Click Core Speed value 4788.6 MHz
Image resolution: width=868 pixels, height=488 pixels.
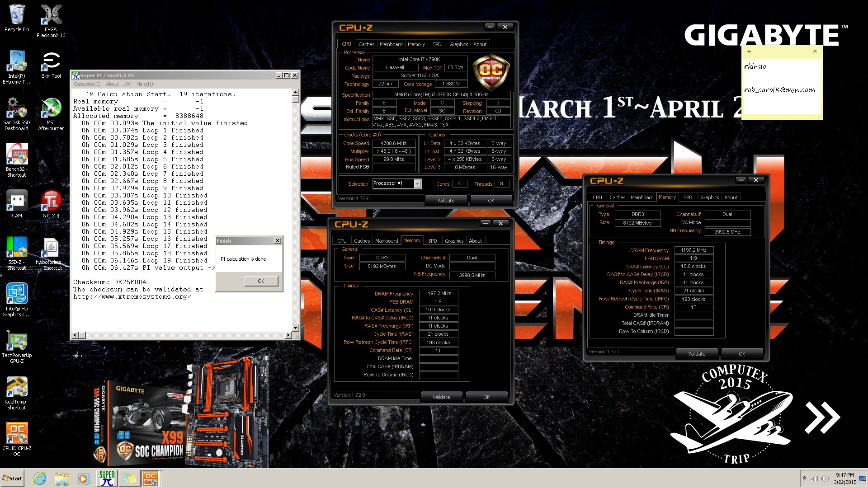click(x=394, y=143)
